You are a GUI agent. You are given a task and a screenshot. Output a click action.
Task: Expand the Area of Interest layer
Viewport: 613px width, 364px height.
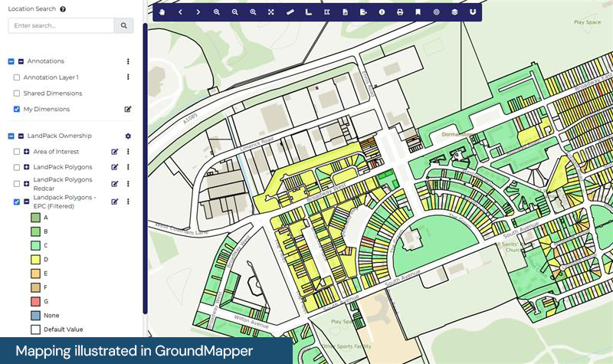(x=27, y=152)
